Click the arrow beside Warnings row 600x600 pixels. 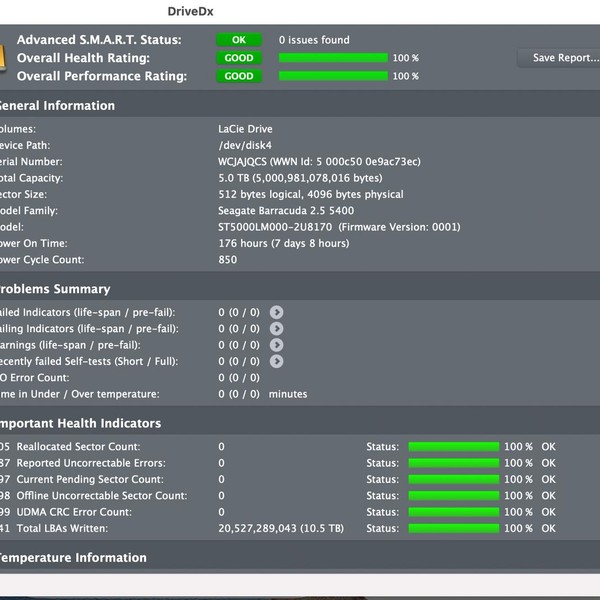pyautogui.click(x=276, y=345)
